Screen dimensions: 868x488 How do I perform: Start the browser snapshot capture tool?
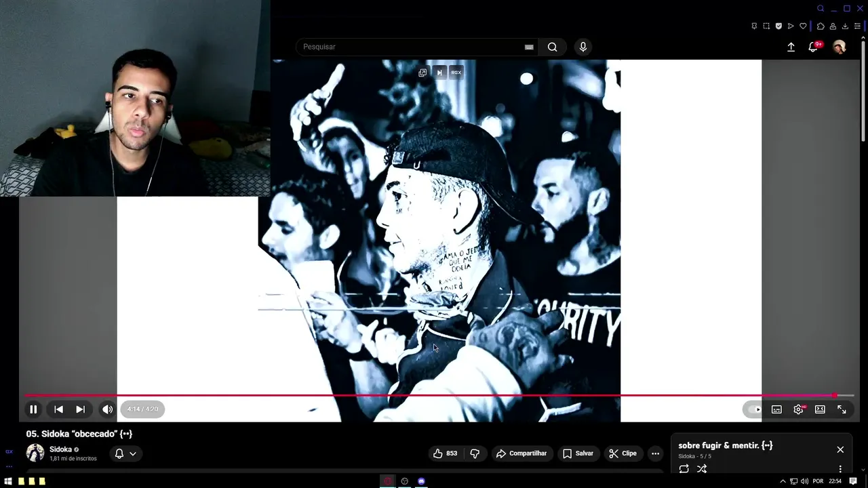pos(766,26)
